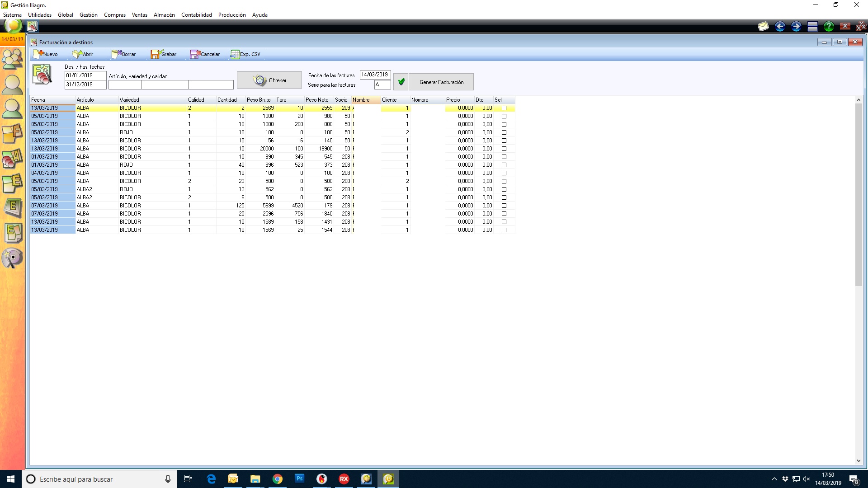Open the Compras menu

click(x=115, y=15)
